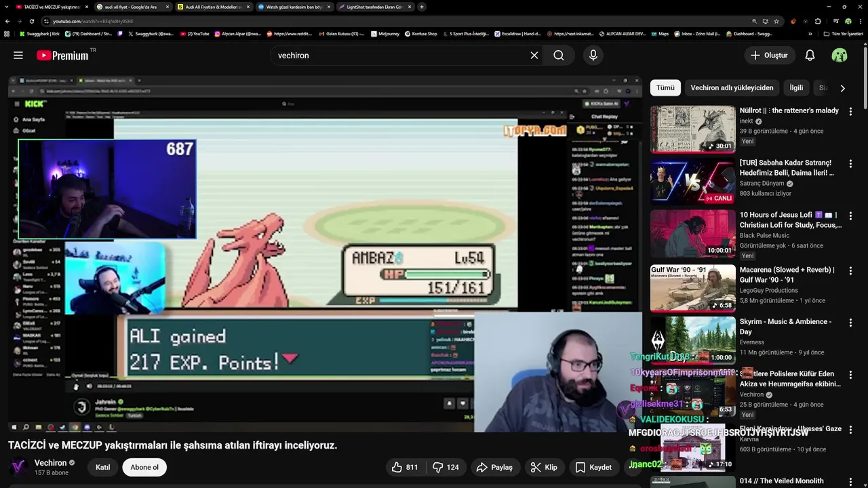Open Maps bookmark

click(659, 33)
